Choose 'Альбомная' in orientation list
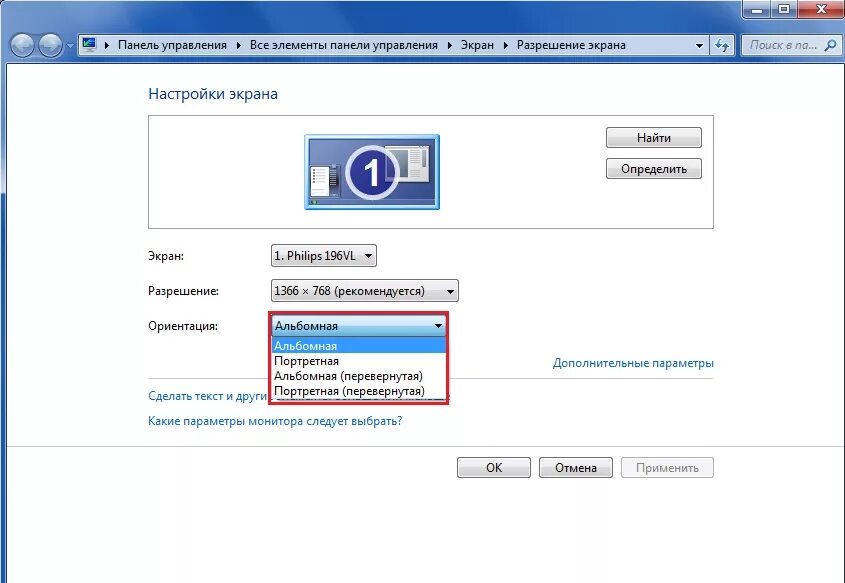 tap(358, 346)
